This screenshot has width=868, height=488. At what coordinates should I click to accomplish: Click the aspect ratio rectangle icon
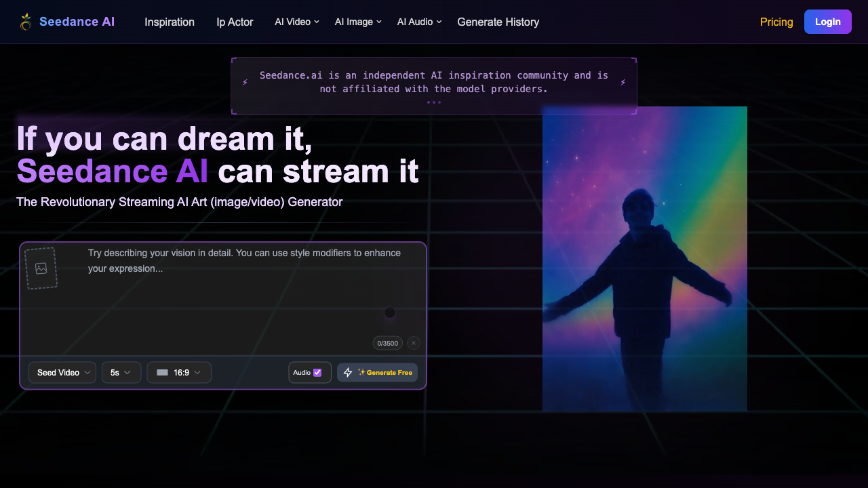pyautogui.click(x=162, y=373)
